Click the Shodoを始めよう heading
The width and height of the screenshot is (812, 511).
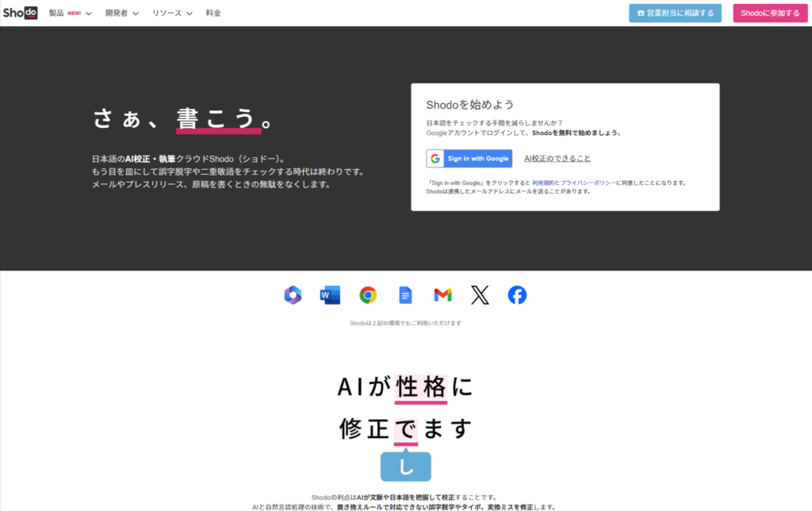click(469, 105)
